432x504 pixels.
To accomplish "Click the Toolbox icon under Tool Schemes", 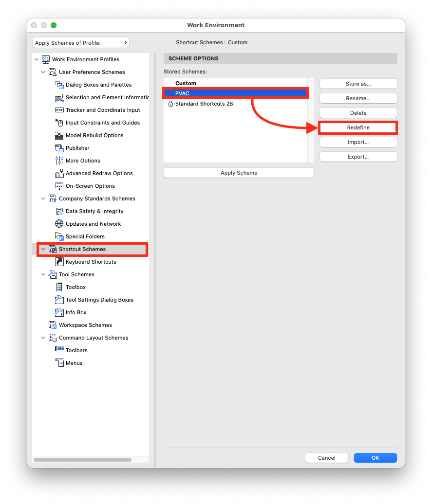I will point(59,287).
